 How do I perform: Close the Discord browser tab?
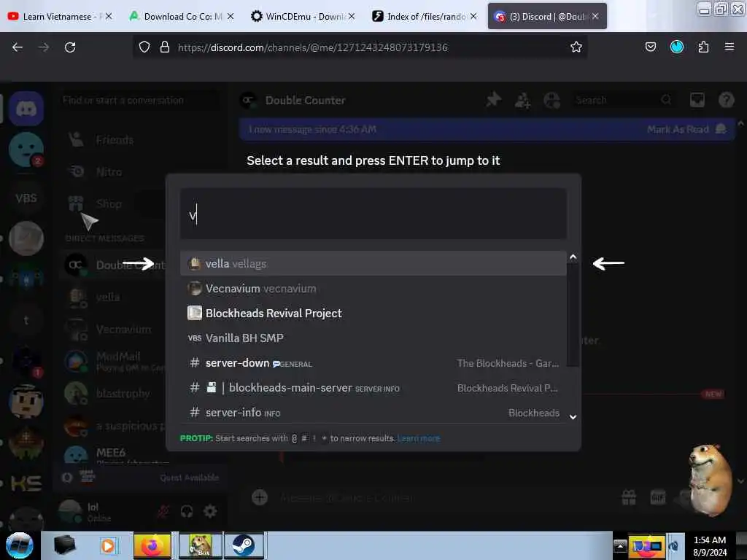tap(595, 16)
